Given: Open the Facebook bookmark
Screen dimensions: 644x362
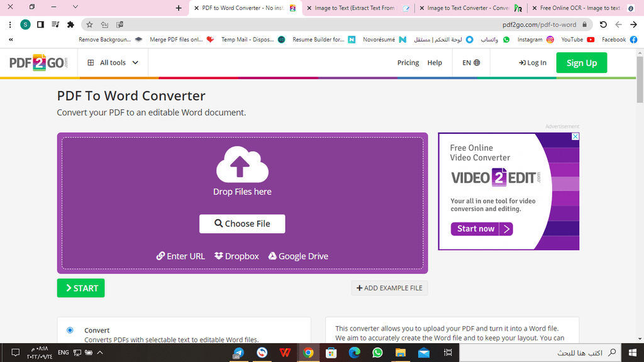Looking at the screenshot, I should [619, 40].
